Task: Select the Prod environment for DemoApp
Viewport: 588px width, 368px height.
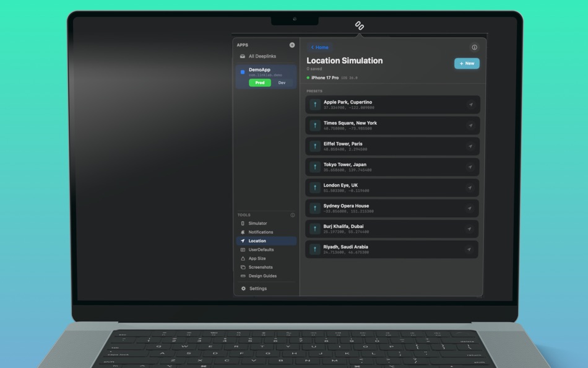Action: (x=259, y=82)
